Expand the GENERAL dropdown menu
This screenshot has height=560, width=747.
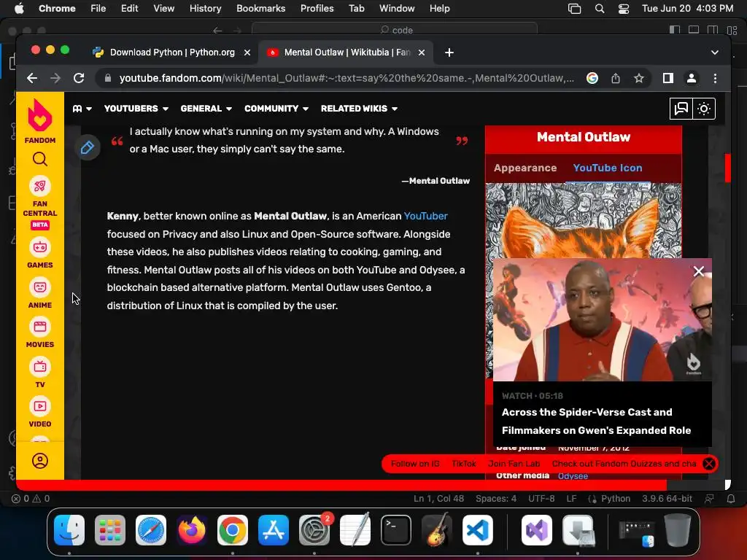point(206,109)
